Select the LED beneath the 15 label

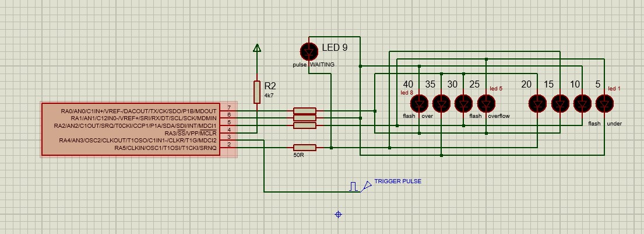coord(559,104)
